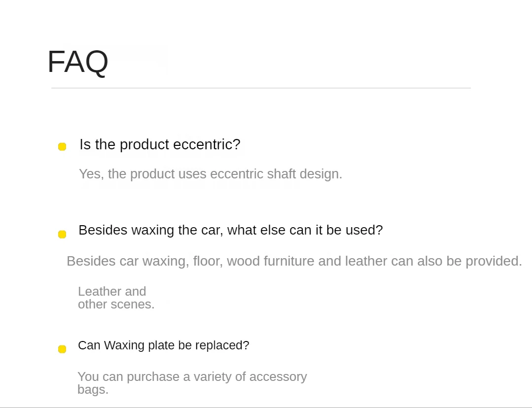Click the 'Leather and' text line

click(112, 291)
